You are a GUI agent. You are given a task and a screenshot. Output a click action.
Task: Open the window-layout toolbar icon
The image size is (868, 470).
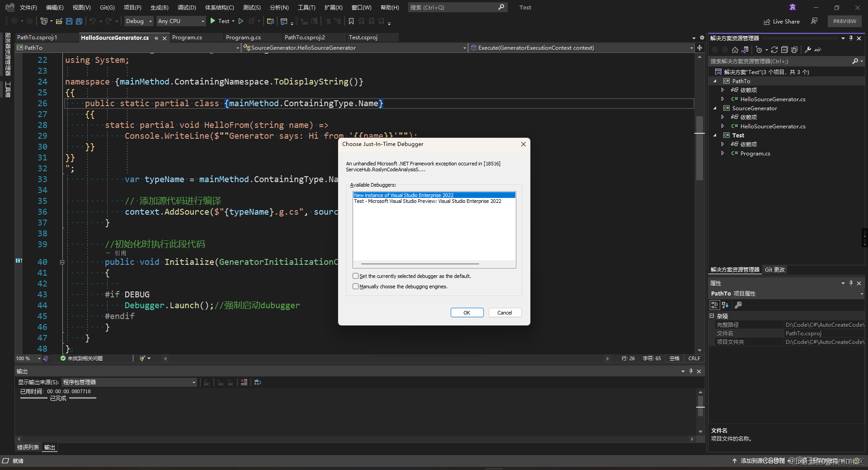coord(284,21)
